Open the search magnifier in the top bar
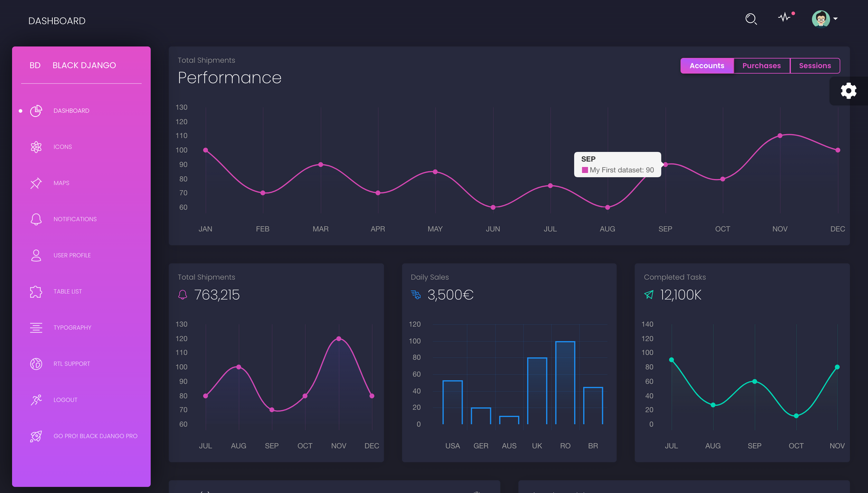 coord(751,19)
